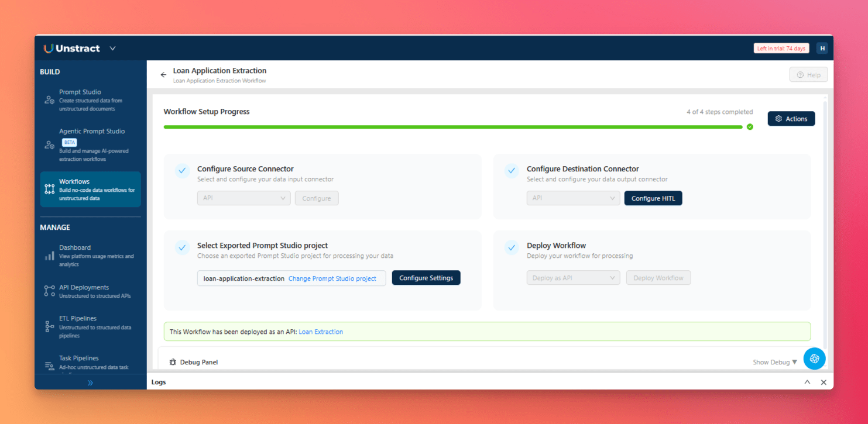Click the loan-application-extraction project name

coord(244,278)
